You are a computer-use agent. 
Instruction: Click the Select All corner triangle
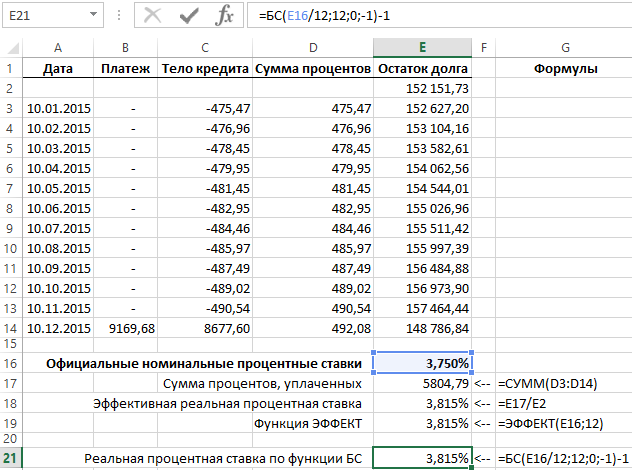(x=10, y=48)
